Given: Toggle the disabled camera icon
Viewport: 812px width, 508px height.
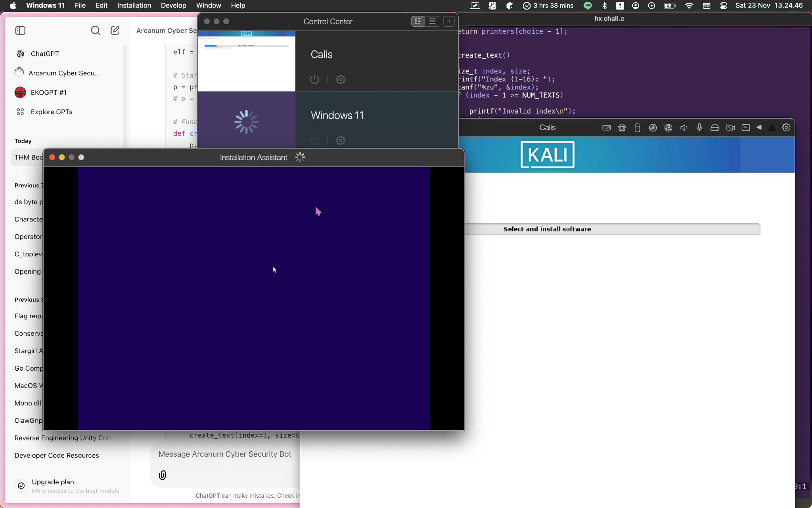Looking at the screenshot, I should [x=730, y=128].
